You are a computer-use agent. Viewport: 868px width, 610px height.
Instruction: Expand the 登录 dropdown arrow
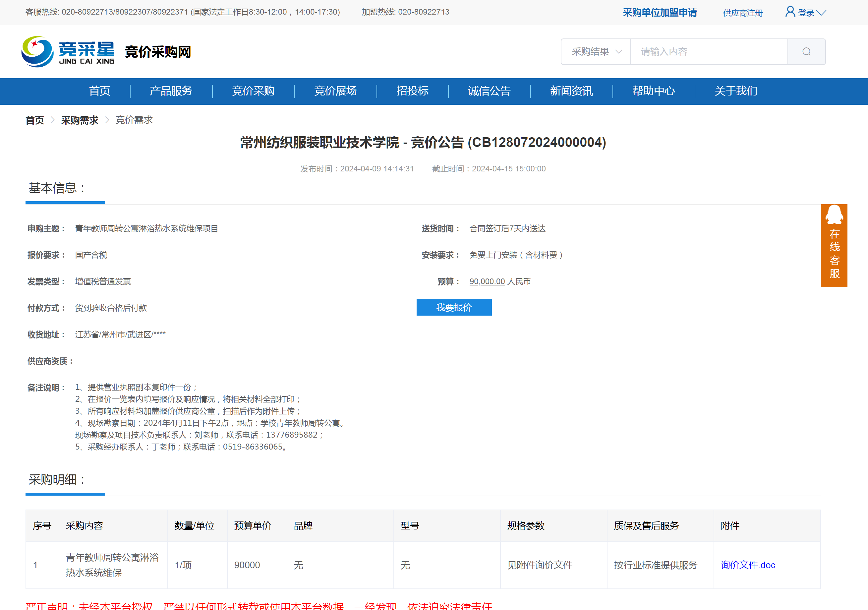821,13
